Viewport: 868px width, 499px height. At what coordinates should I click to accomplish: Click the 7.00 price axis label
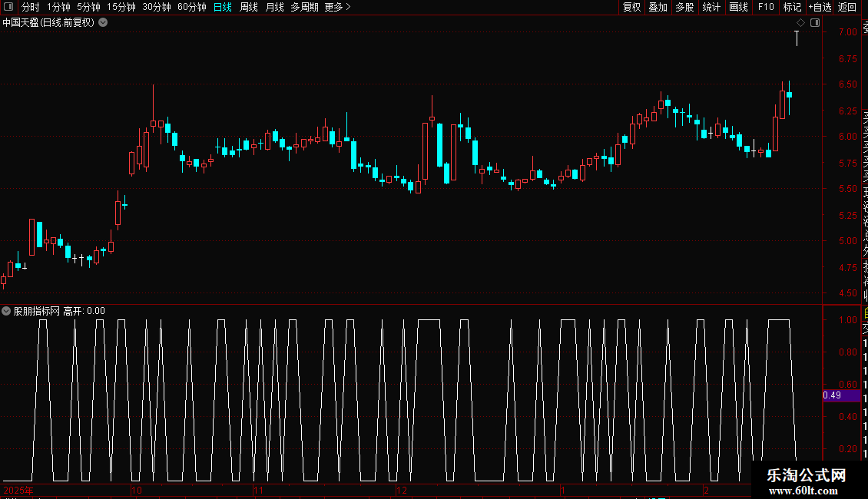[847, 32]
